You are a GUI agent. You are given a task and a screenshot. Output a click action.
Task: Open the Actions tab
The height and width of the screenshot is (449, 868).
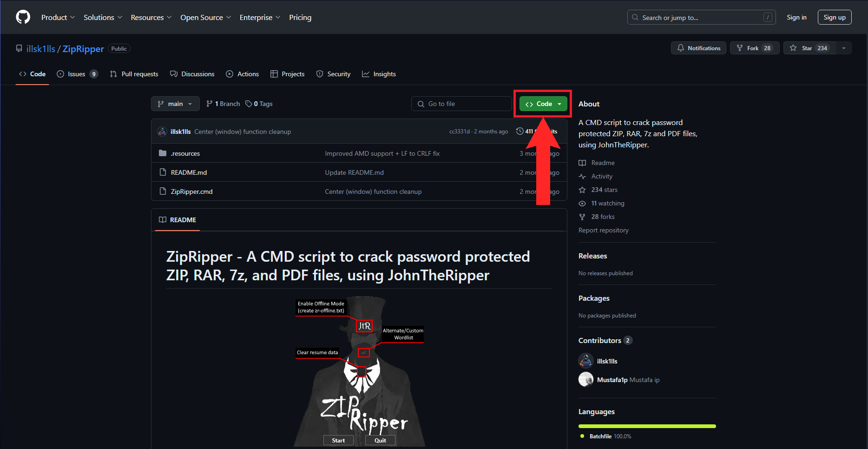[242, 74]
